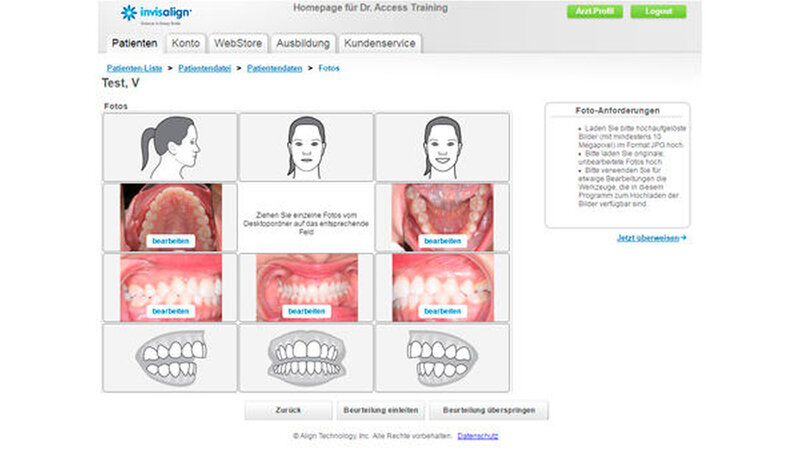Select the frontal smiling face placeholder
The height and width of the screenshot is (451, 800).
[442, 147]
